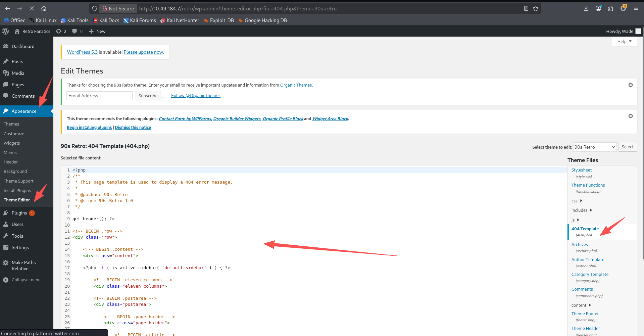Open Theme Functions file
The width and height of the screenshot is (644, 336).
point(588,185)
